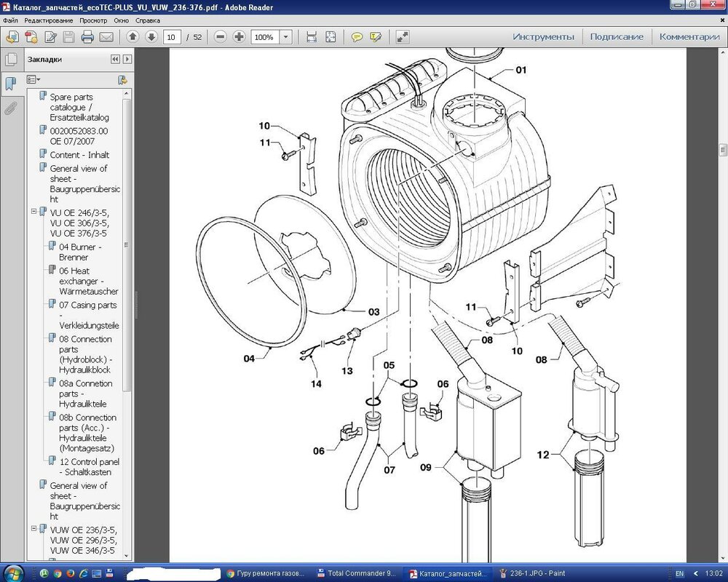This screenshot has height=582, width=728.
Task: Open the Комментарии pane
Action: coord(689,37)
